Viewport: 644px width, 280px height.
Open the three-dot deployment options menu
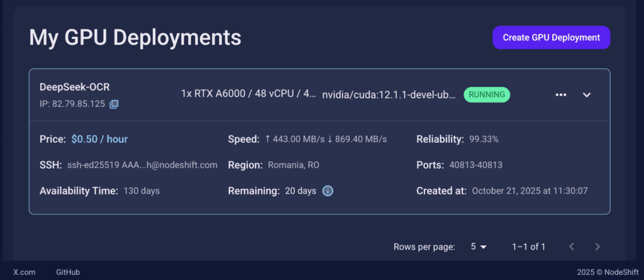click(x=561, y=95)
